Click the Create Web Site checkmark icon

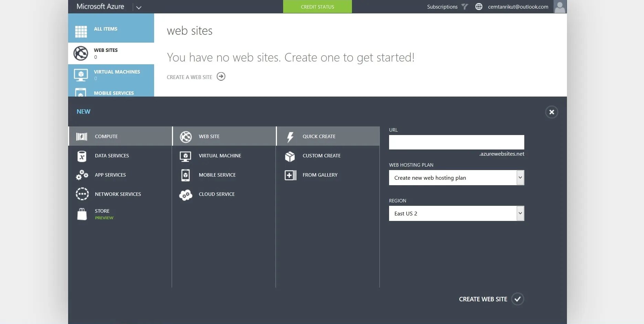pos(517,299)
